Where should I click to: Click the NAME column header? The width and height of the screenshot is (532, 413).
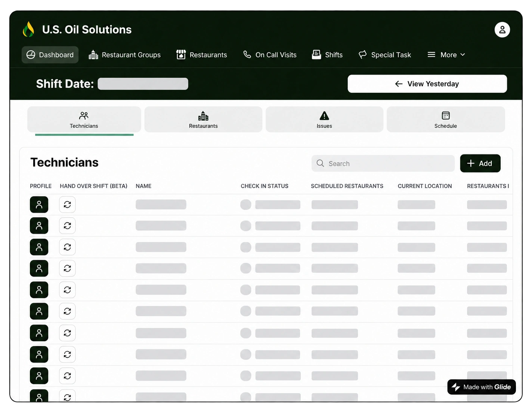tap(143, 186)
